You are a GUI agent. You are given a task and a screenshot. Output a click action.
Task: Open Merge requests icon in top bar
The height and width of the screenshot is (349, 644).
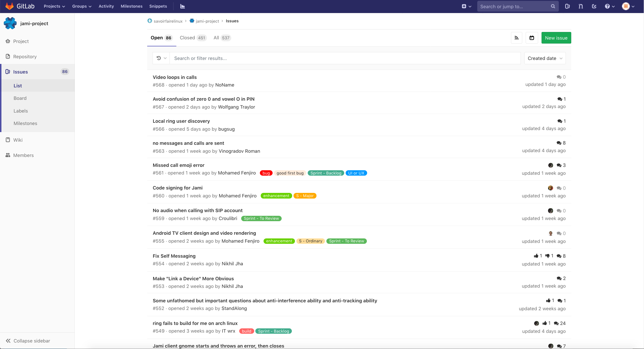pos(581,6)
